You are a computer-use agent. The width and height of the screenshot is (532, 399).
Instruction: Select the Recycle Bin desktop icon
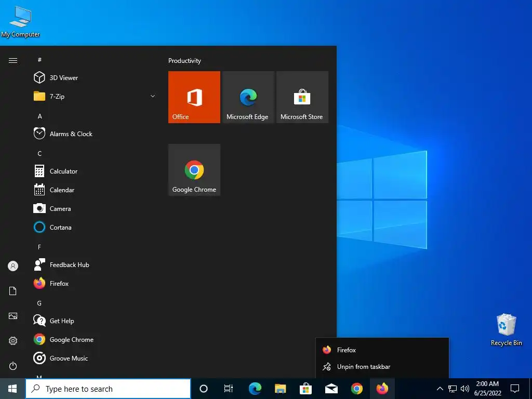pyautogui.click(x=506, y=330)
